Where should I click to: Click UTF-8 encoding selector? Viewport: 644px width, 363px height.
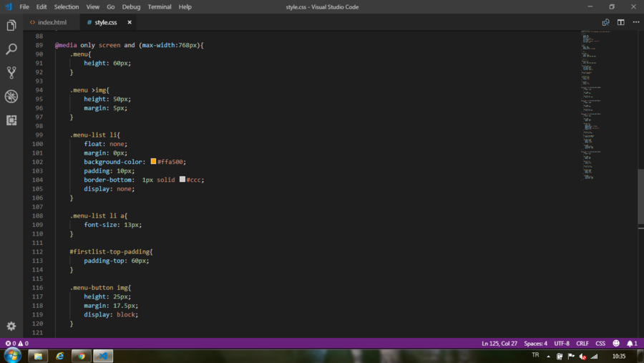coord(562,343)
